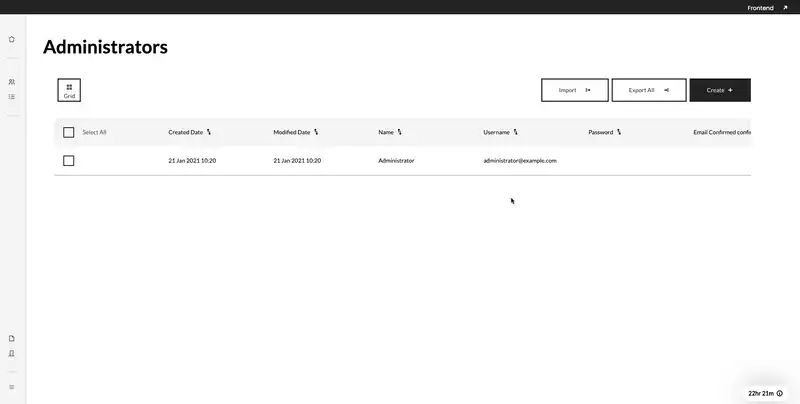Sort by Modified Date column
Screen dimensions: 800x404
(x=315, y=132)
